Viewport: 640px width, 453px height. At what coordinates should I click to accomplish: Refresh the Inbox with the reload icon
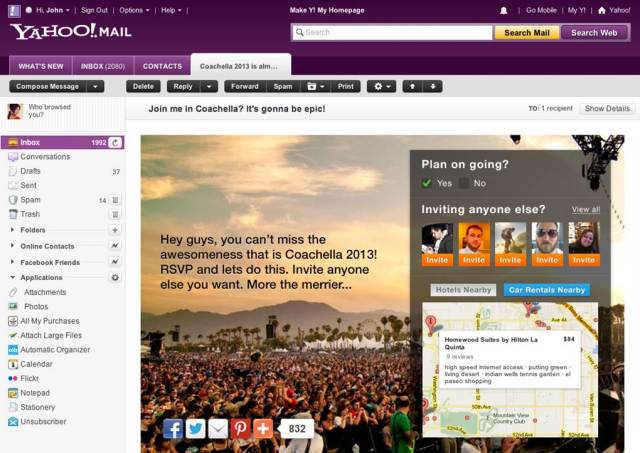(x=116, y=142)
